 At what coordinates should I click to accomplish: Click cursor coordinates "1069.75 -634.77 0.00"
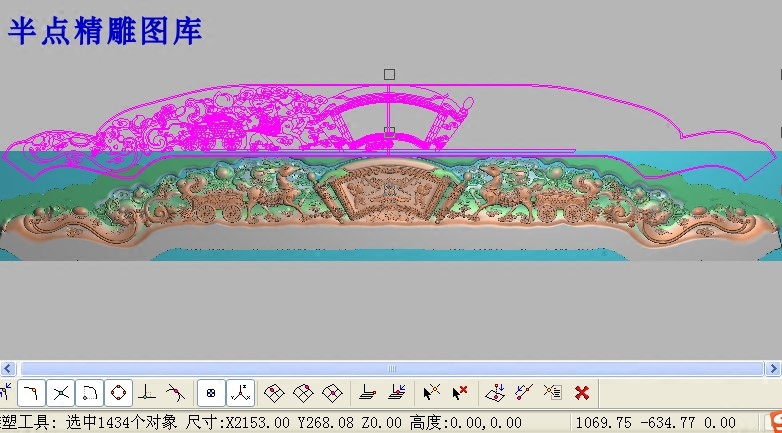click(655, 423)
